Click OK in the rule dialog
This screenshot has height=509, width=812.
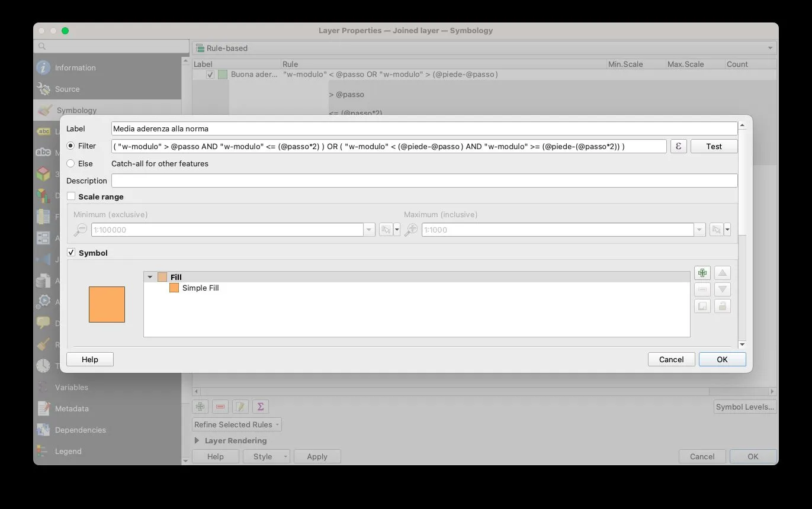coord(722,359)
